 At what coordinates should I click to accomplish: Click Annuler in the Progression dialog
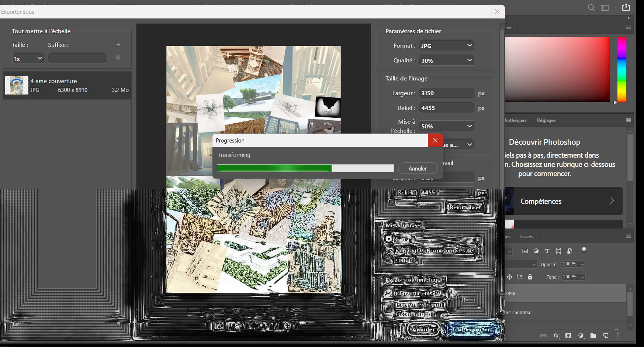tap(418, 168)
